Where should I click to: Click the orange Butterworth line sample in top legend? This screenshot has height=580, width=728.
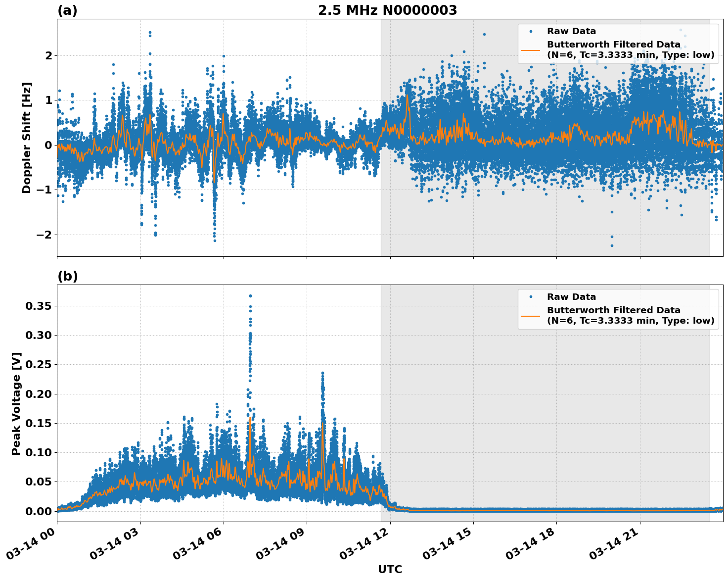(x=531, y=49)
